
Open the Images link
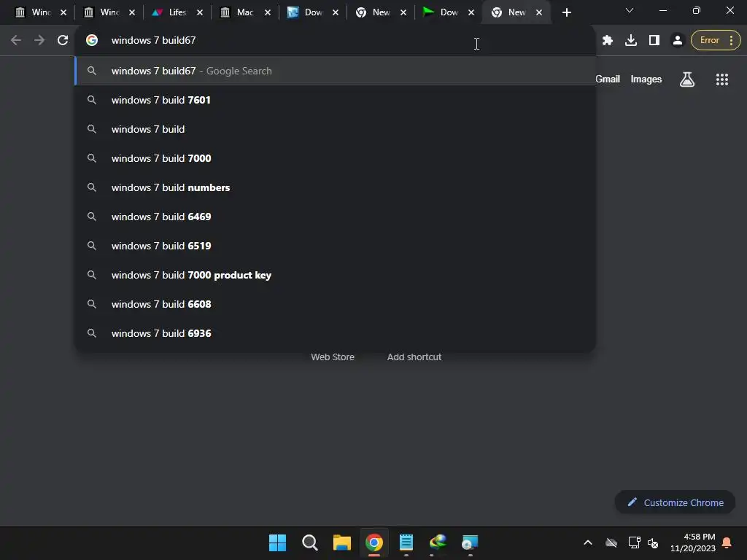(x=646, y=79)
